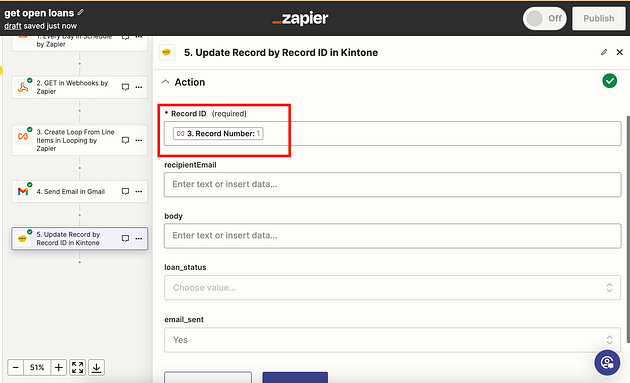Add a step between steps 4 and 5
Viewport: 630px width, 383px height.
click(80, 215)
